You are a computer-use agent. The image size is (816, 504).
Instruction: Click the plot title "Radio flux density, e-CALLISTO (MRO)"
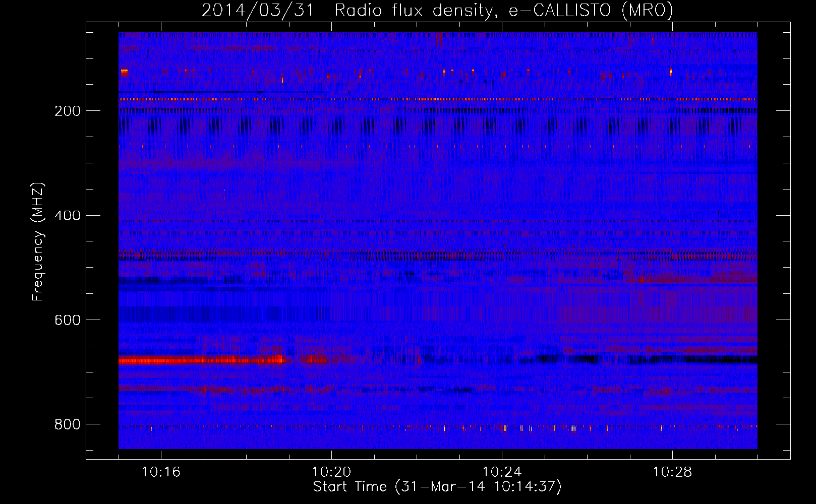tap(503, 11)
